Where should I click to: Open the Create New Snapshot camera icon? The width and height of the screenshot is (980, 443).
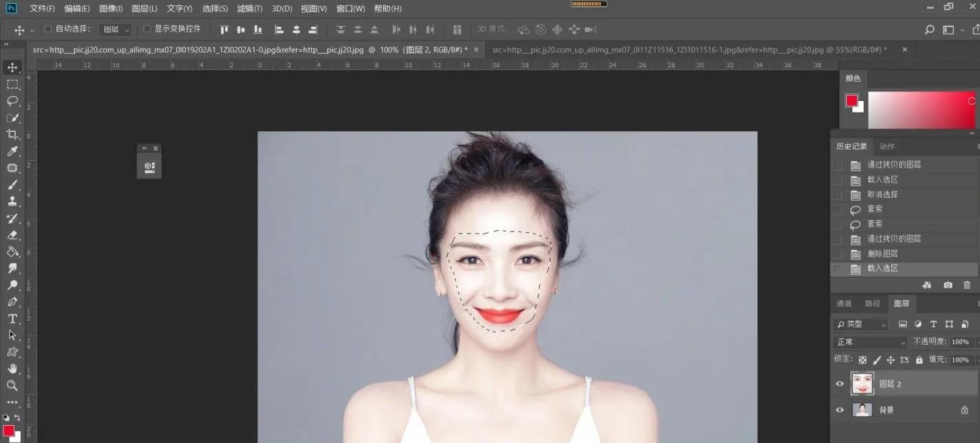pyautogui.click(x=948, y=285)
